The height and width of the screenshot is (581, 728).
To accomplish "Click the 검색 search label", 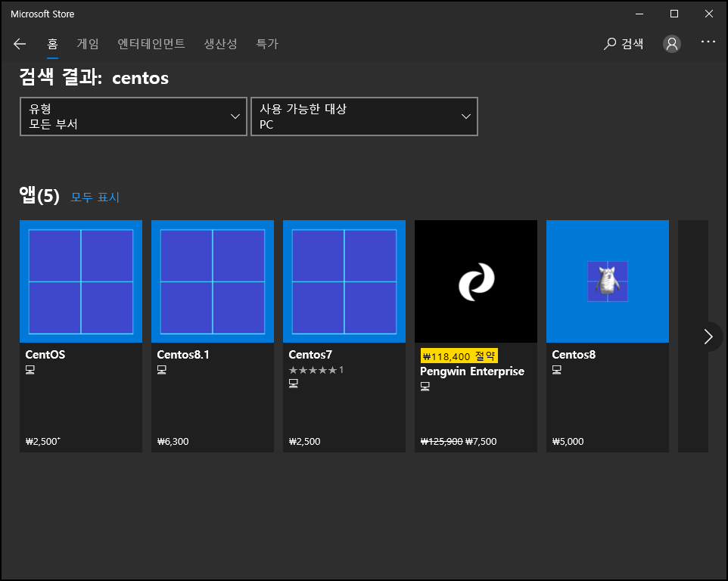I will [x=633, y=44].
